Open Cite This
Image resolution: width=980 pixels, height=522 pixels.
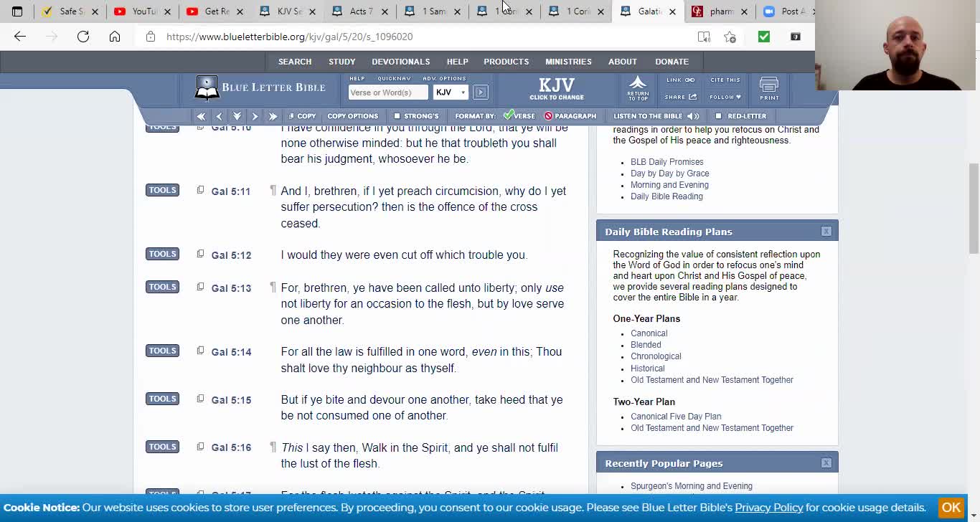click(x=725, y=80)
